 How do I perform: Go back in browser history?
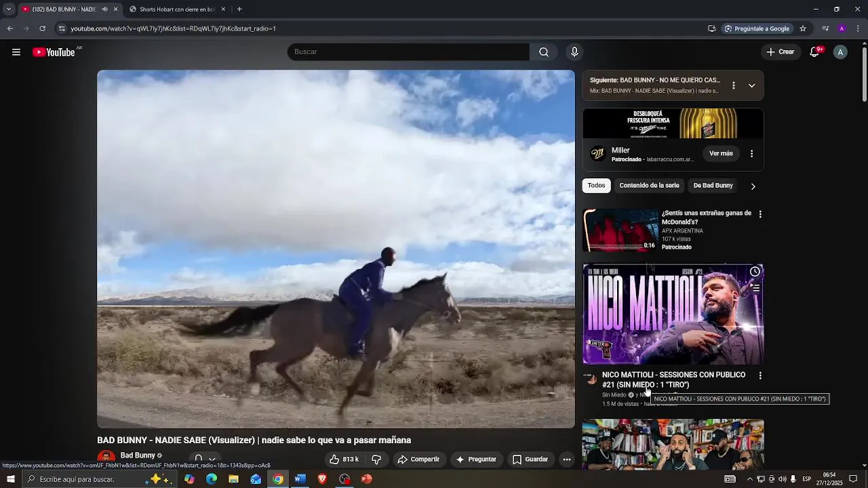(x=9, y=28)
